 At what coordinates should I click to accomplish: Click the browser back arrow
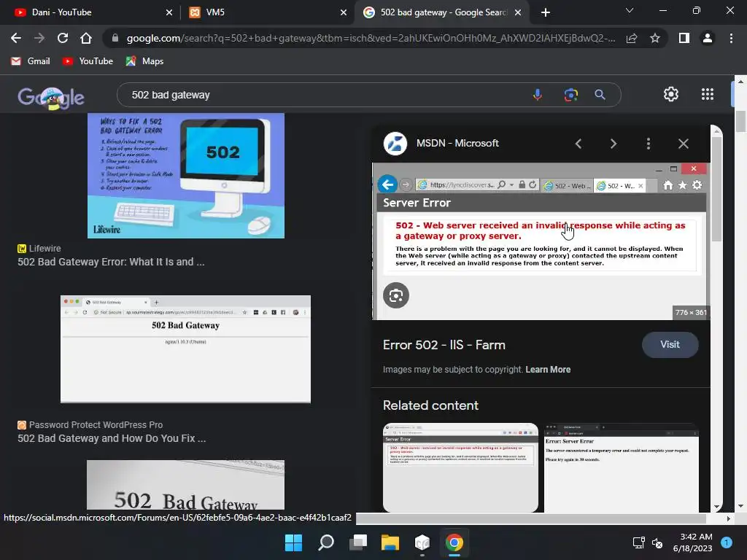pyautogui.click(x=16, y=38)
